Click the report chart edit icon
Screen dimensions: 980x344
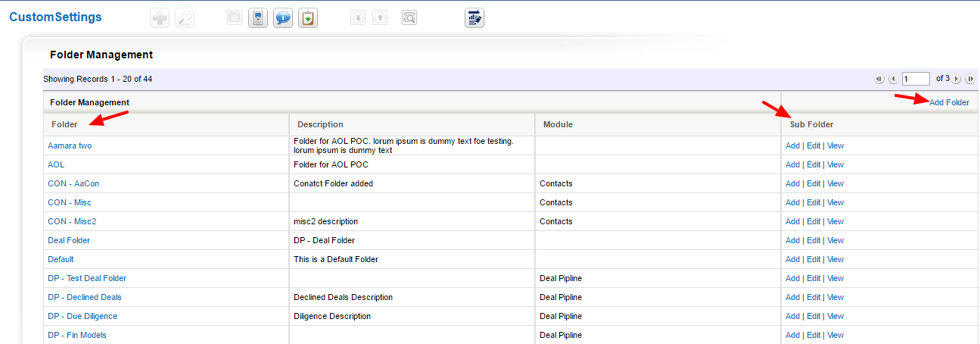coord(474,18)
